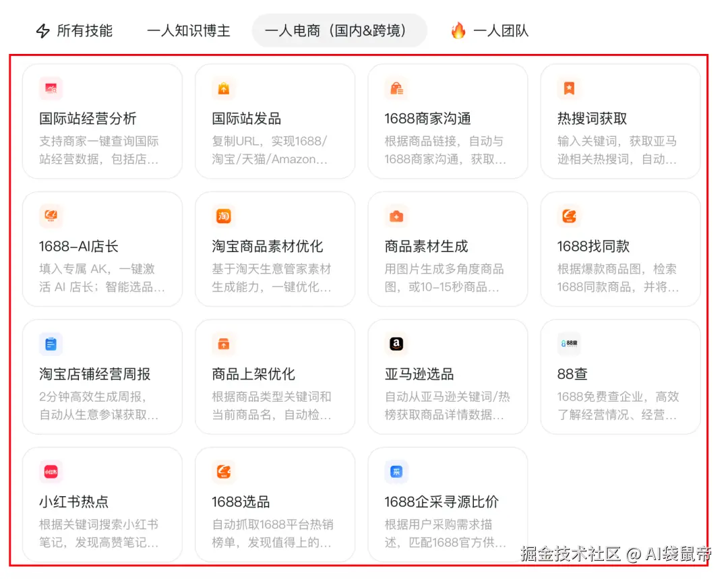Click the 国际站经营分析 card icon
Image resolution: width=728 pixels, height=579 pixels.
[x=51, y=88]
